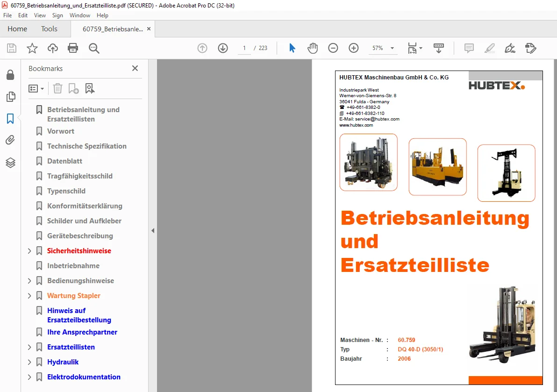Activate the Hand pan tool
The width and height of the screenshot is (557, 392).
pyautogui.click(x=313, y=48)
